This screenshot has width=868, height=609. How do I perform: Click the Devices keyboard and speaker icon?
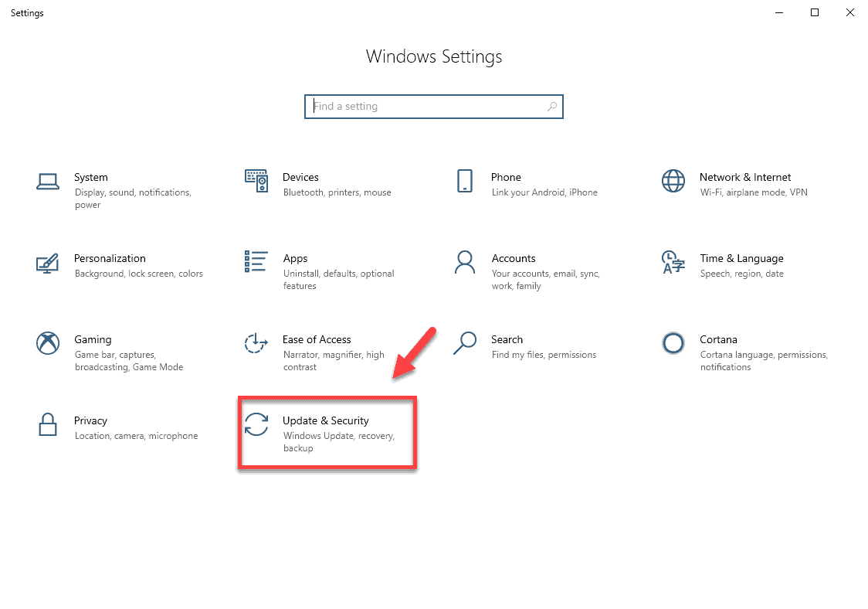256,181
